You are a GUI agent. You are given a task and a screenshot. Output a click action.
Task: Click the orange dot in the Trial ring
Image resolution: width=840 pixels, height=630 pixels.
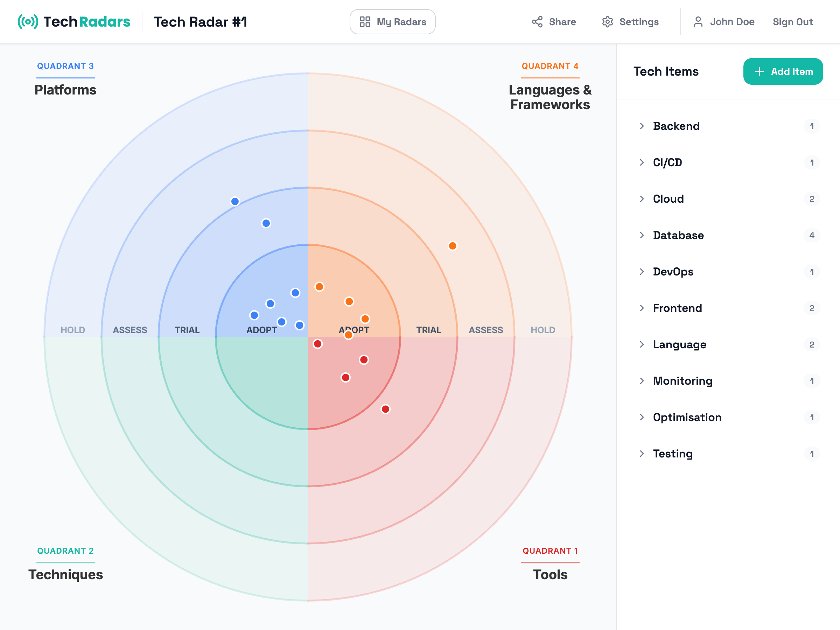pos(452,246)
